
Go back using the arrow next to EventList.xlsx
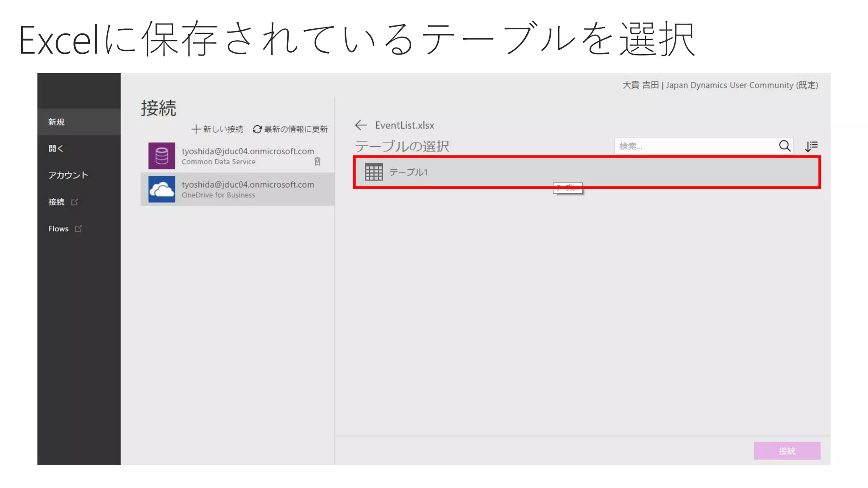pos(361,125)
